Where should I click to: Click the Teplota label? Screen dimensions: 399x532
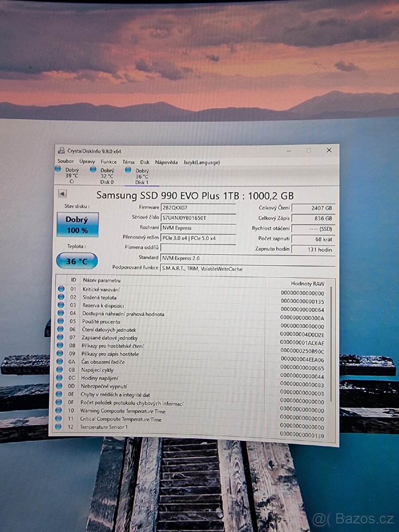pos(76,246)
